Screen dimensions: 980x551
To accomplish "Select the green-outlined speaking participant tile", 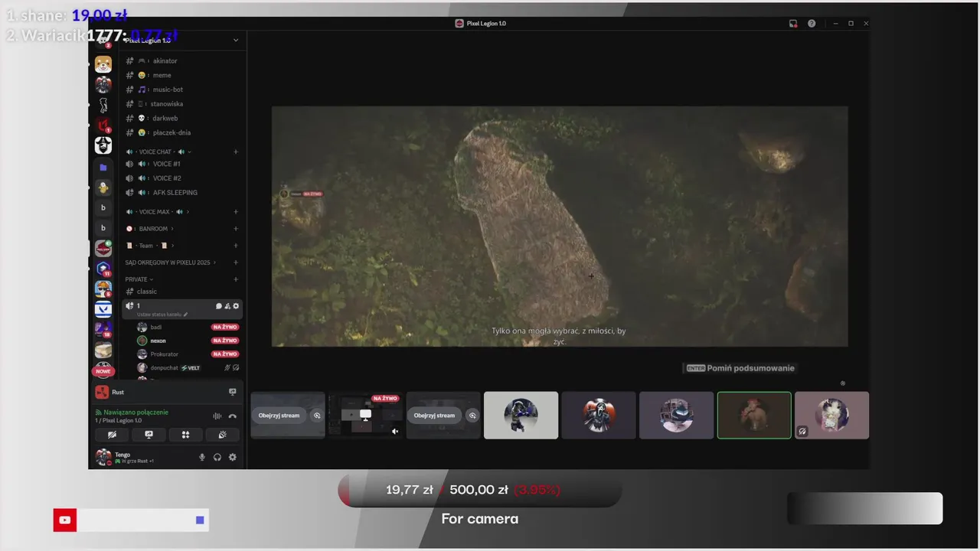I will [754, 416].
